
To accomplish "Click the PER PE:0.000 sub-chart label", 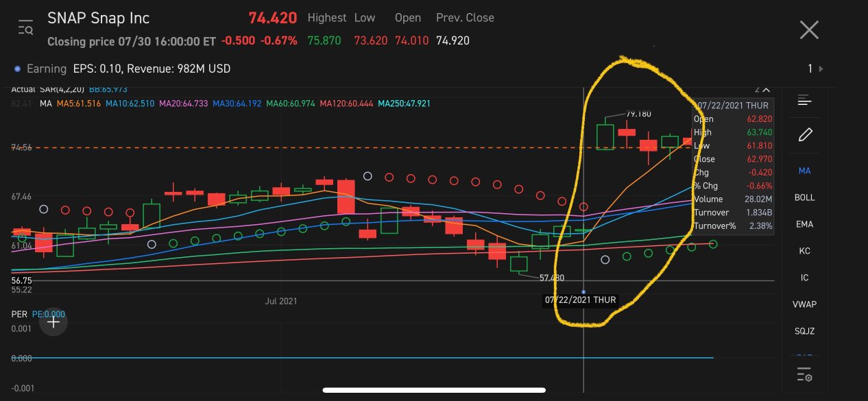I will [x=38, y=314].
